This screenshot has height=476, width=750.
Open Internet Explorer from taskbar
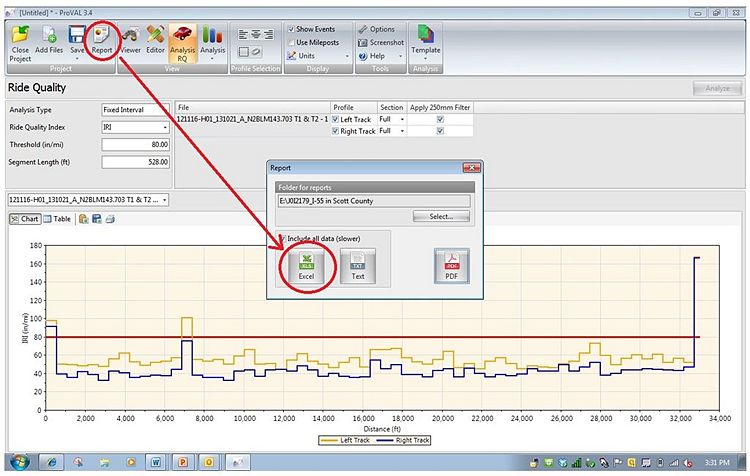click(x=50, y=463)
